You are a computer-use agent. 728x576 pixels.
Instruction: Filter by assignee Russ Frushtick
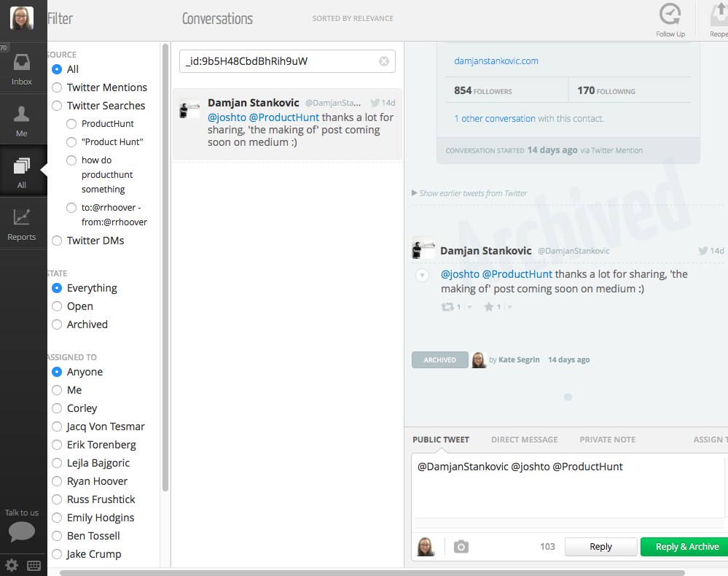pyautogui.click(x=57, y=499)
